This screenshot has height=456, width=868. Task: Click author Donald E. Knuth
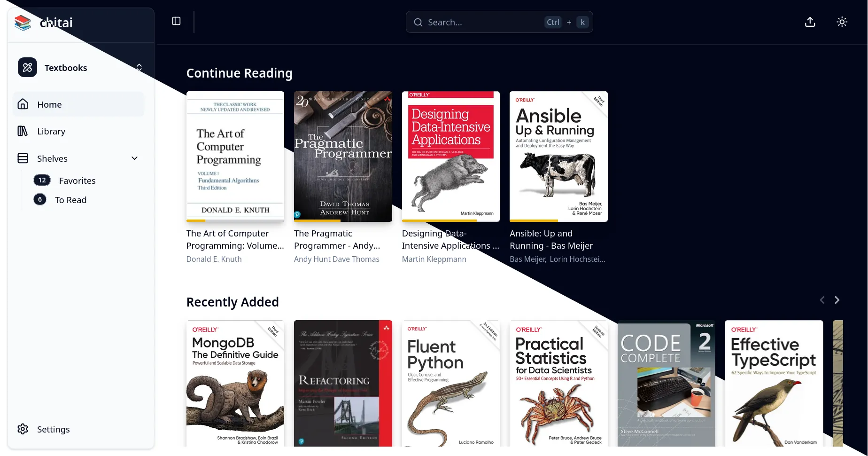coord(214,259)
